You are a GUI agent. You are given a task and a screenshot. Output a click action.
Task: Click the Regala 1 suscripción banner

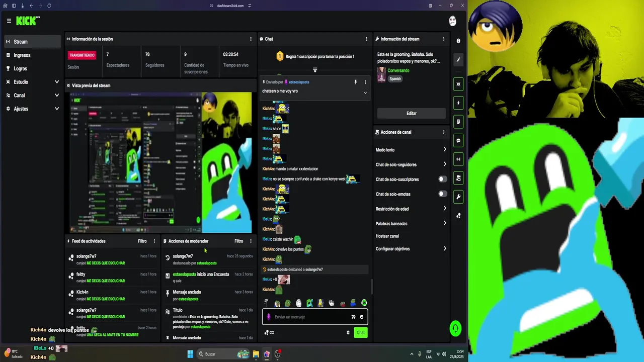pyautogui.click(x=315, y=56)
